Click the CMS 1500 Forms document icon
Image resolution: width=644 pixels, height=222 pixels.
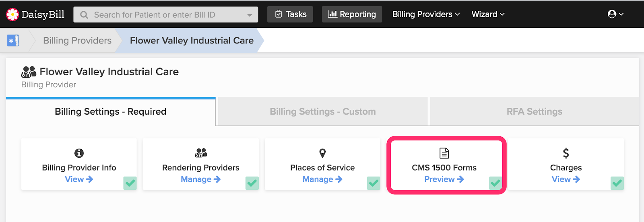(x=444, y=153)
